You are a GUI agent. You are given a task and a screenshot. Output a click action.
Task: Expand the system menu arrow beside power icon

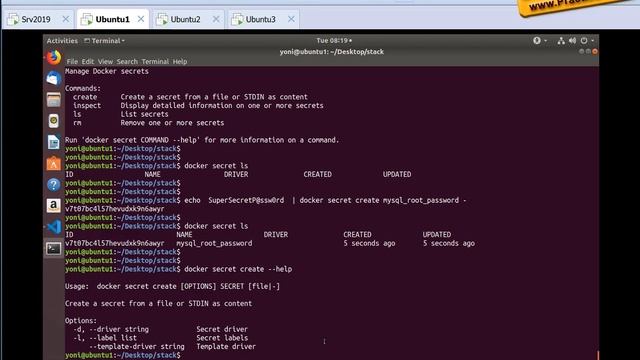pos(593,40)
